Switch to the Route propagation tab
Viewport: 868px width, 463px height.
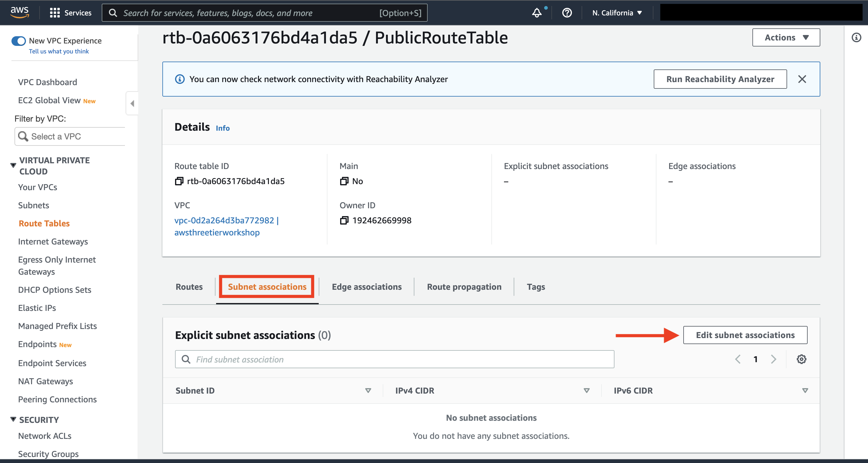tap(464, 287)
